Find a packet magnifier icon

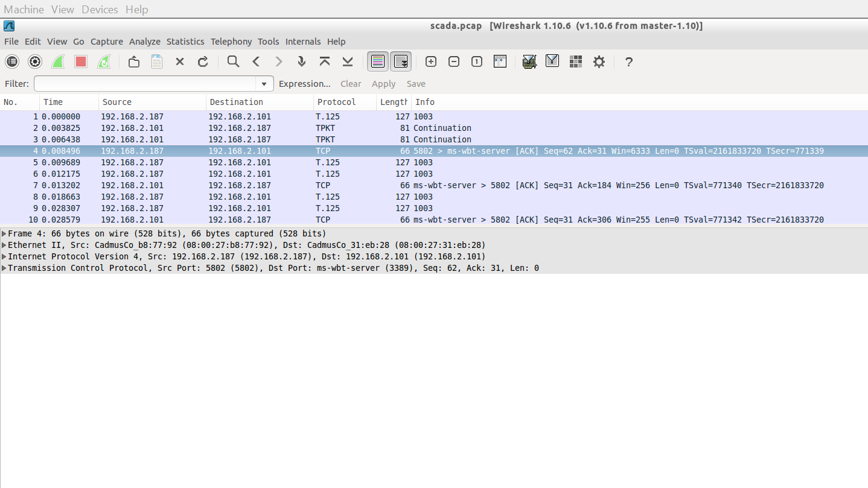[233, 62]
